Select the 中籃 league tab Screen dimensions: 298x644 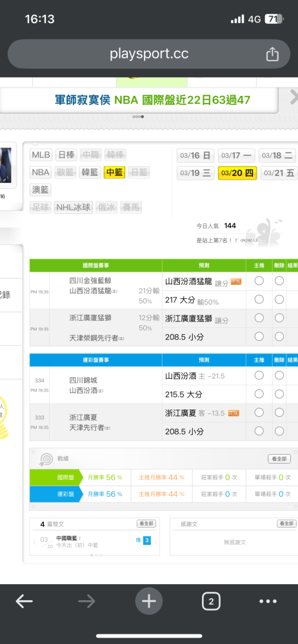point(114,172)
